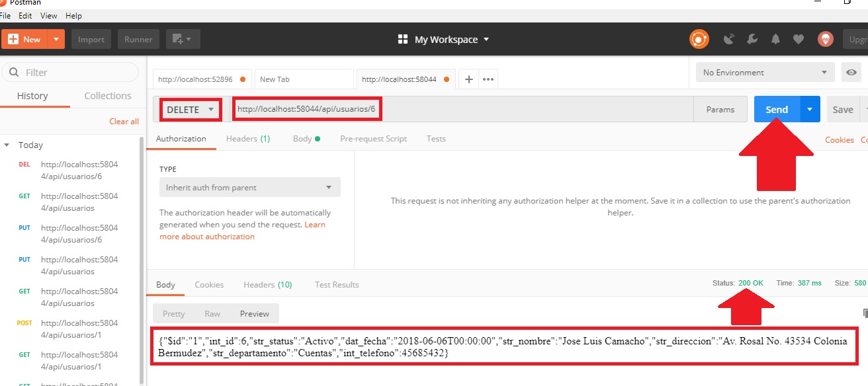This screenshot has width=868, height=386.
Task: Switch response body to Raw view
Action: 212,313
